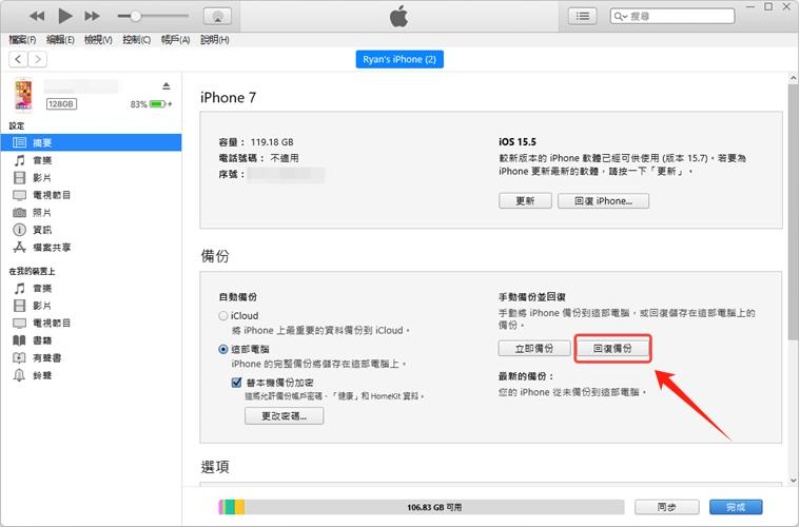The height and width of the screenshot is (527, 800).
Task: Focus the search input field
Action: pyautogui.click(x=672, y=16)
